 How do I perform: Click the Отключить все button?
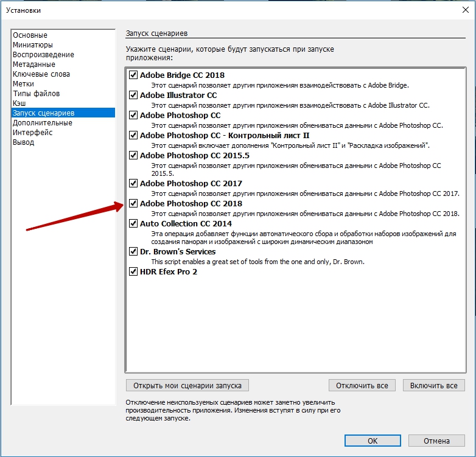click(362, 385)
